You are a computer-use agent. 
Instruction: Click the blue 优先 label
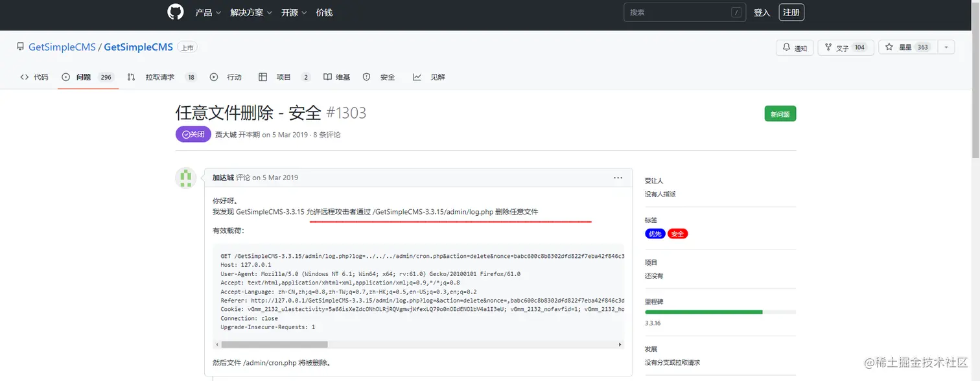click(x=655, y=234)
